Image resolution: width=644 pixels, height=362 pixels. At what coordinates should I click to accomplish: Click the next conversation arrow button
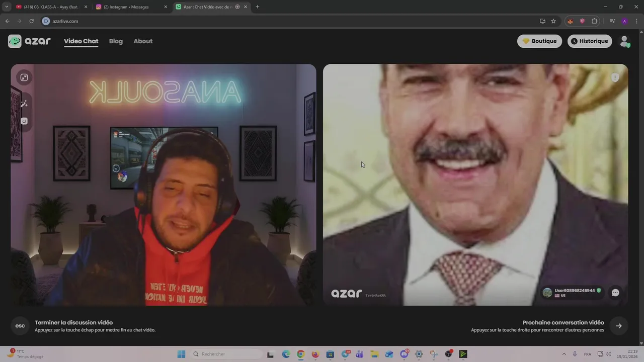(x=618, y=326)
